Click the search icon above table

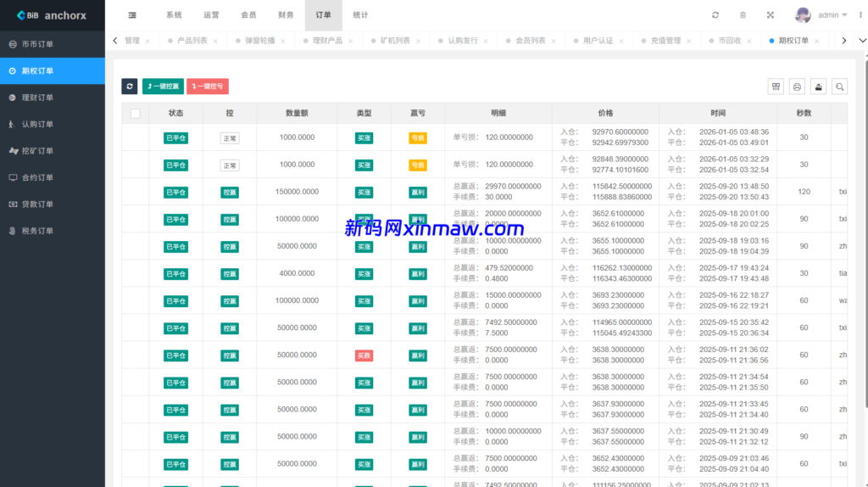840,87
